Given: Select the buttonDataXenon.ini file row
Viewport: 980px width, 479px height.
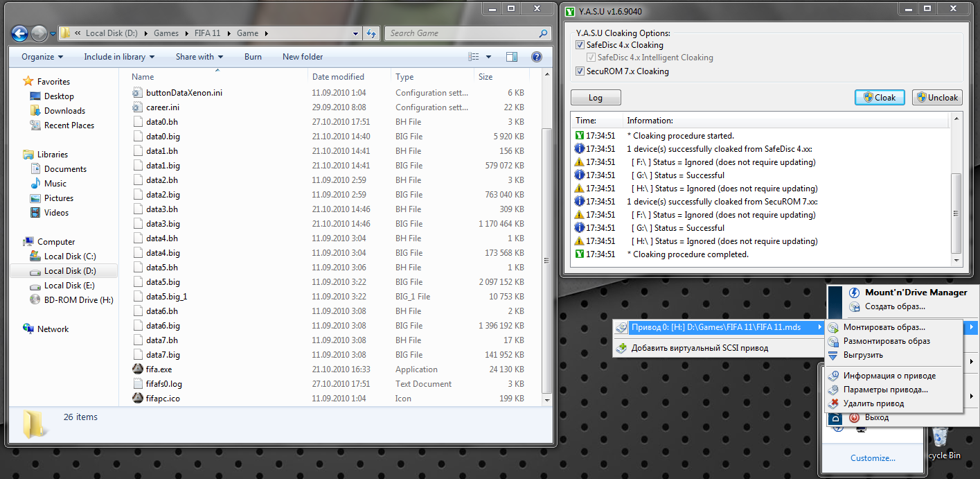Looking at the screenshot, I should [330, 93].
